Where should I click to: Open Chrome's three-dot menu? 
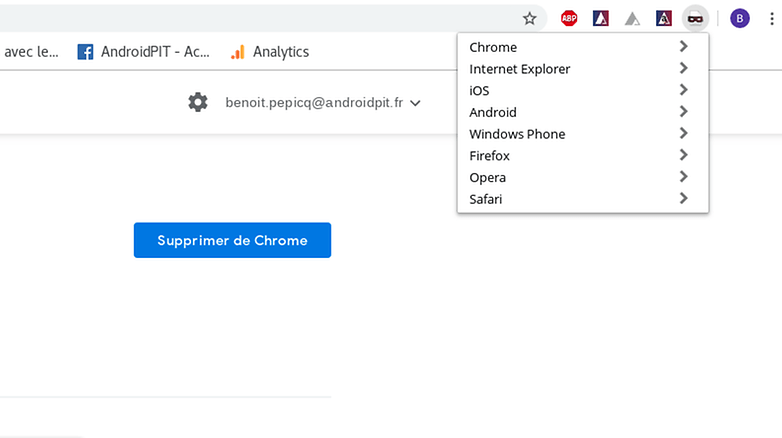click(772, 19)
